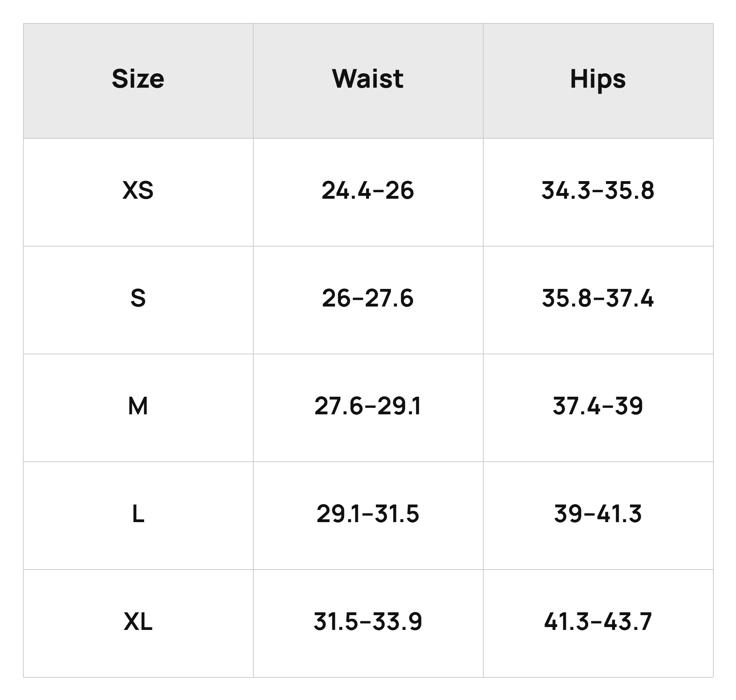736x700 pixels.
Task: Click the 24.4–26 waist value
Action: [368, 191]
